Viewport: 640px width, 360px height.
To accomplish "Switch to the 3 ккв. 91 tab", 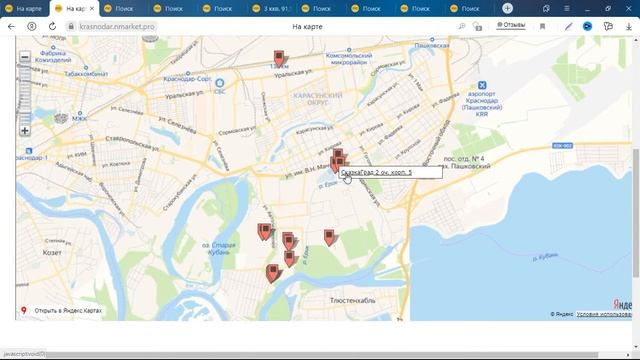I will coord(271,9).
